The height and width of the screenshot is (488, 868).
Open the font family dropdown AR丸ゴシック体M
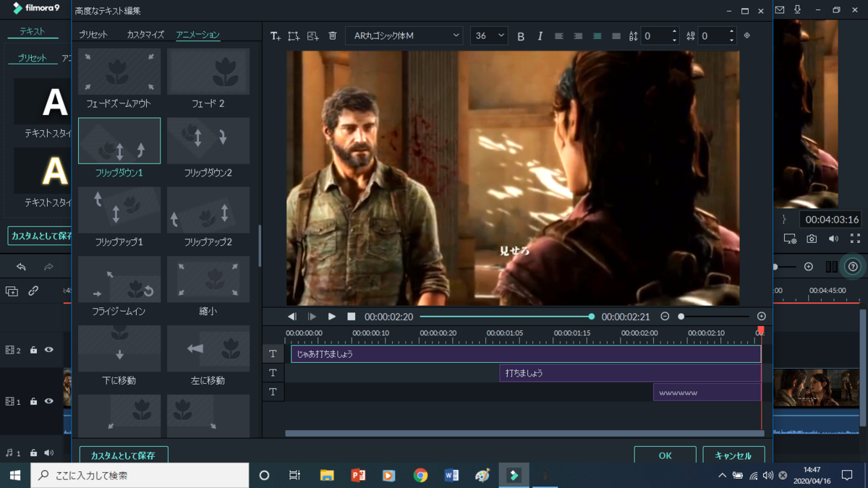click(404, 35)
